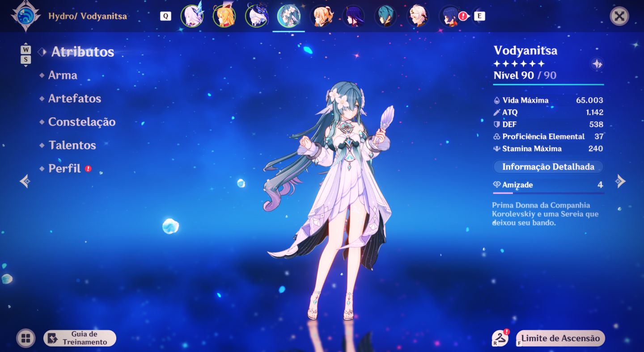Select the white-haired portrait with dark blue hat
Screen dimensions: 644x352
256,16
